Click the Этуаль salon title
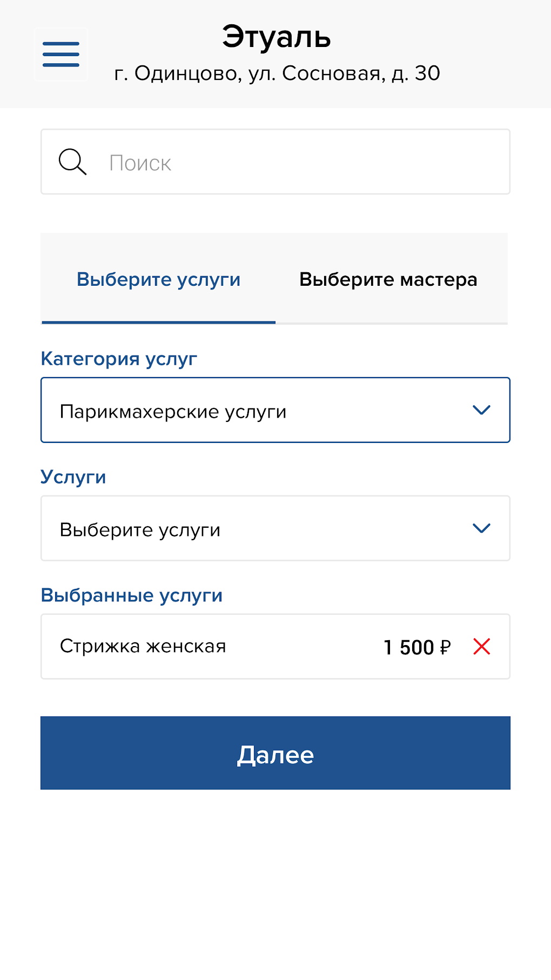Viewport: 551px width, 980px height. (276, 37)
